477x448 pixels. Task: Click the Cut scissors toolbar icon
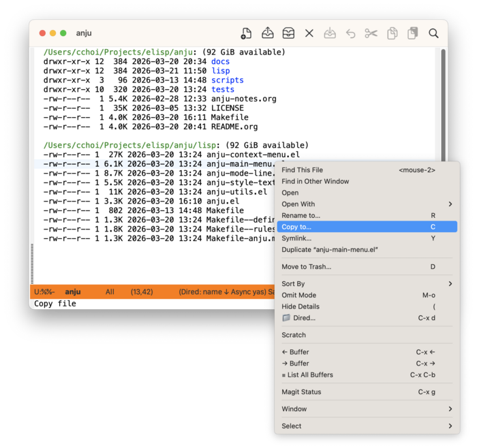click(371, 33)
